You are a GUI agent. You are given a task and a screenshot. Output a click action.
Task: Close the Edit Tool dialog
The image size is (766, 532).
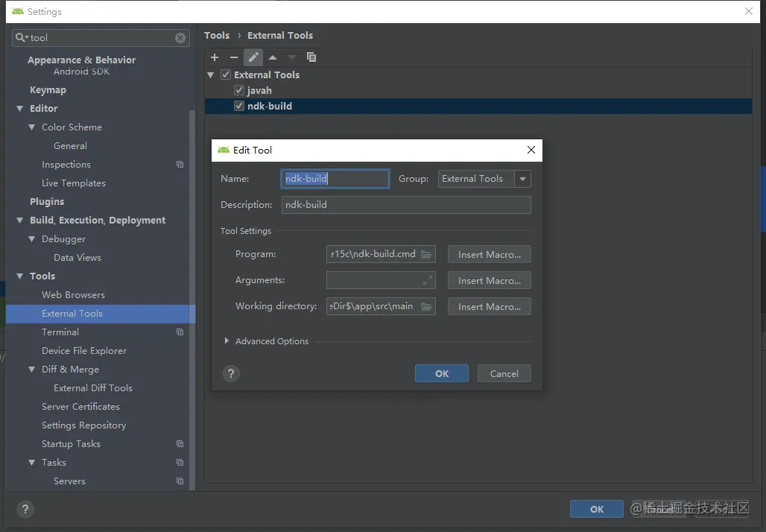pyautogui.click(x=531, y=150)
